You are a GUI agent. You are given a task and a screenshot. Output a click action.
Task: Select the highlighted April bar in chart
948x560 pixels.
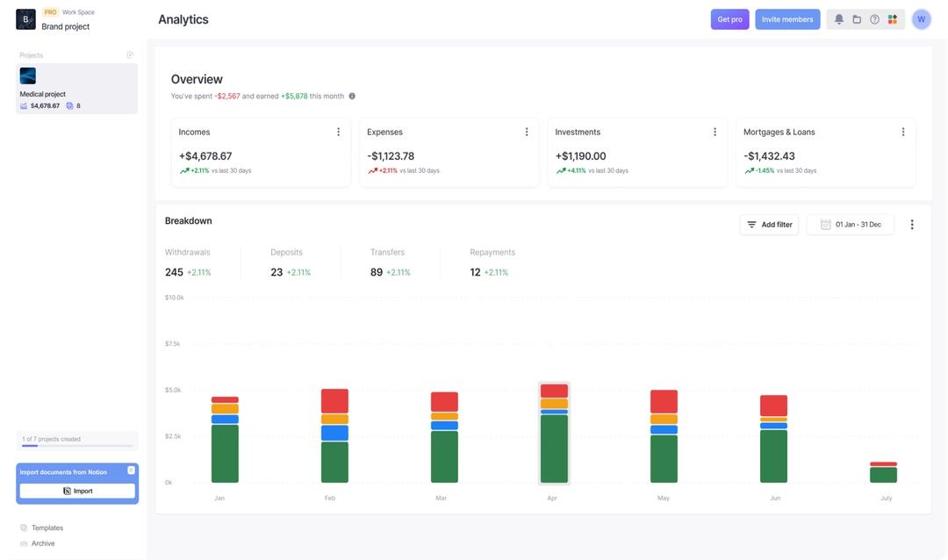pos(554,434)
